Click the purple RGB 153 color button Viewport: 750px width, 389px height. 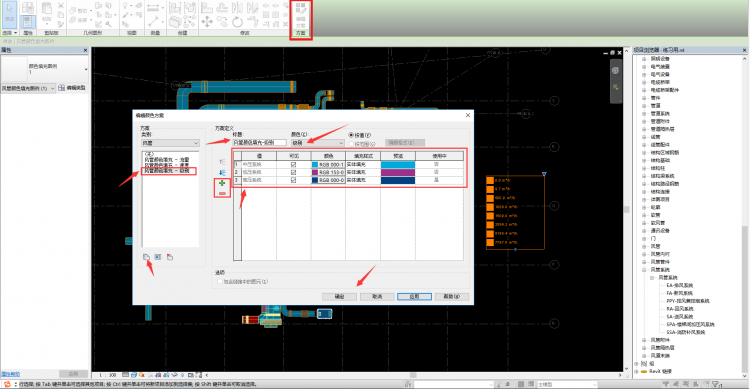pyautogui.click(x=328, y=172)
